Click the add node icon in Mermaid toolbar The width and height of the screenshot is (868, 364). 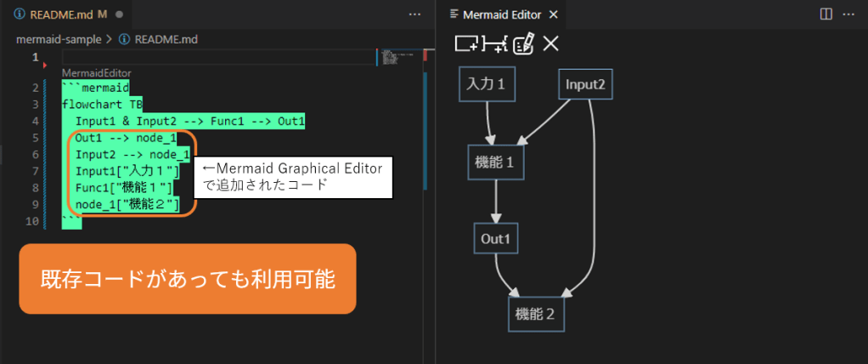click(466, 44)
